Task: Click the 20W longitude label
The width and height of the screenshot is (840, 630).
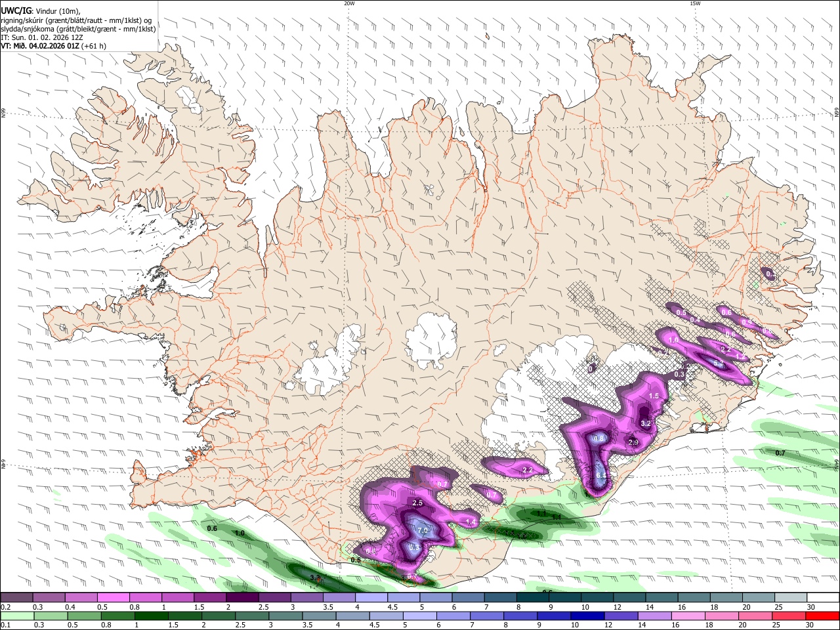Action: tap(349, 3)
